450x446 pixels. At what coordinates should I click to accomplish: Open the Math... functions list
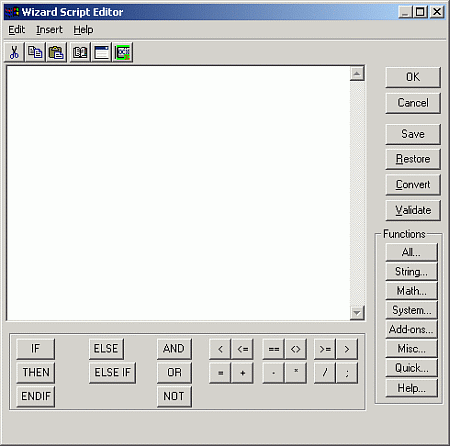[x=411, y=291]
